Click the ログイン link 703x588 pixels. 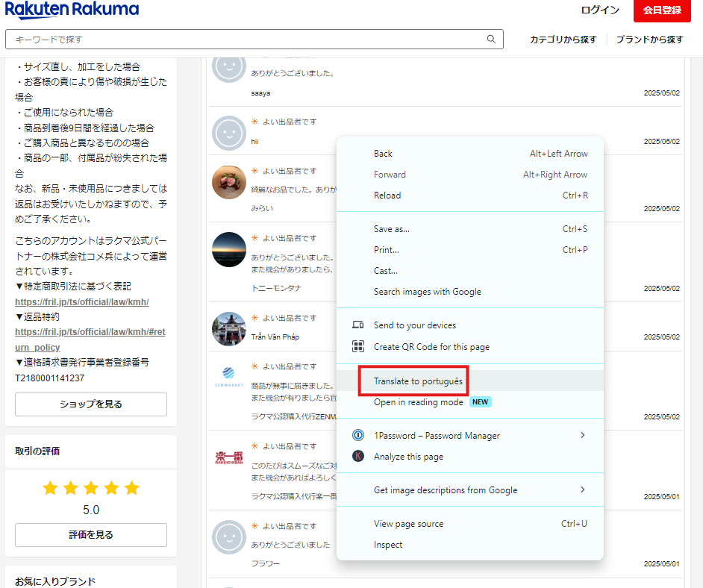(x=600, y=10)
